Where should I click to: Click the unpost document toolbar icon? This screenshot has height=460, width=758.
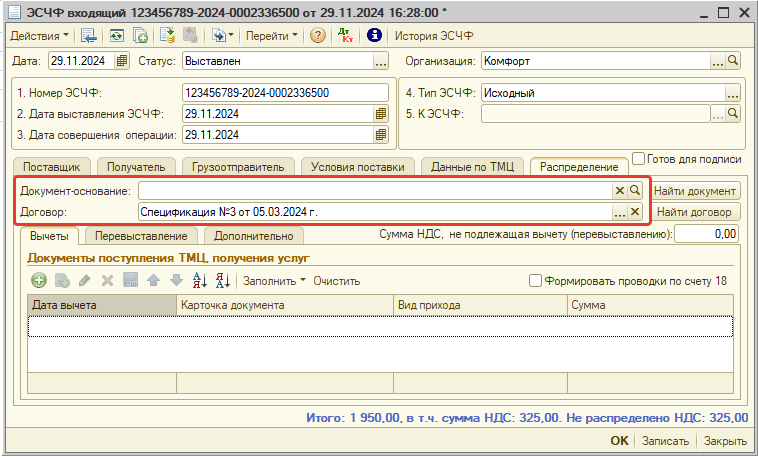190,35
